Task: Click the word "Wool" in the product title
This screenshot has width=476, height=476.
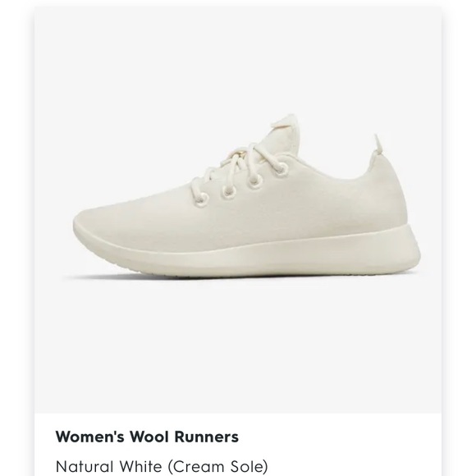Action: 149,437
